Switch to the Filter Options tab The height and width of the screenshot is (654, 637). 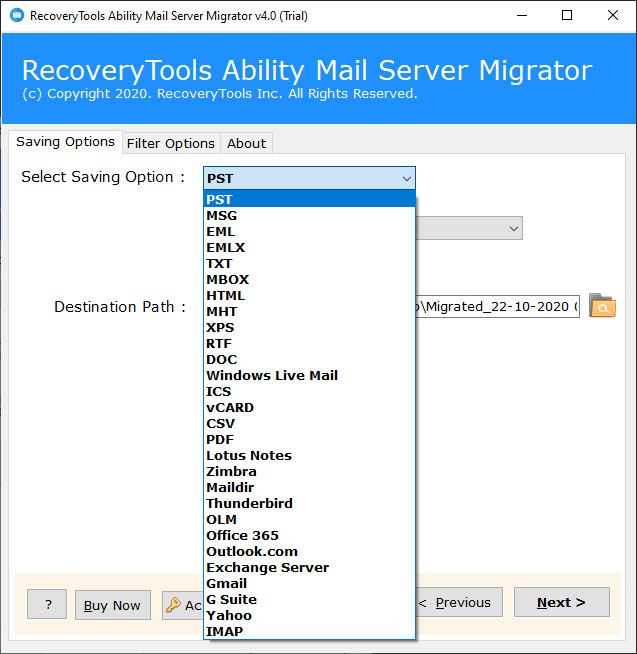(170, 143)
